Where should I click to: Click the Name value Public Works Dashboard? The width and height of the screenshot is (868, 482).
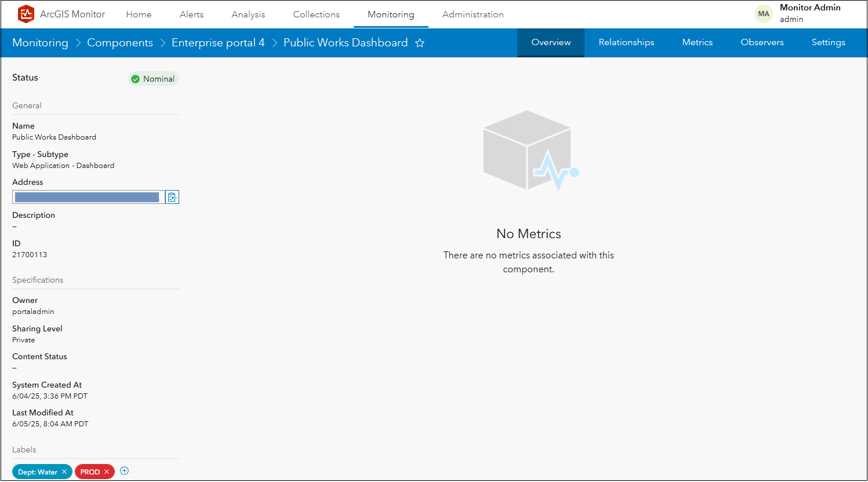pos(54,137)
